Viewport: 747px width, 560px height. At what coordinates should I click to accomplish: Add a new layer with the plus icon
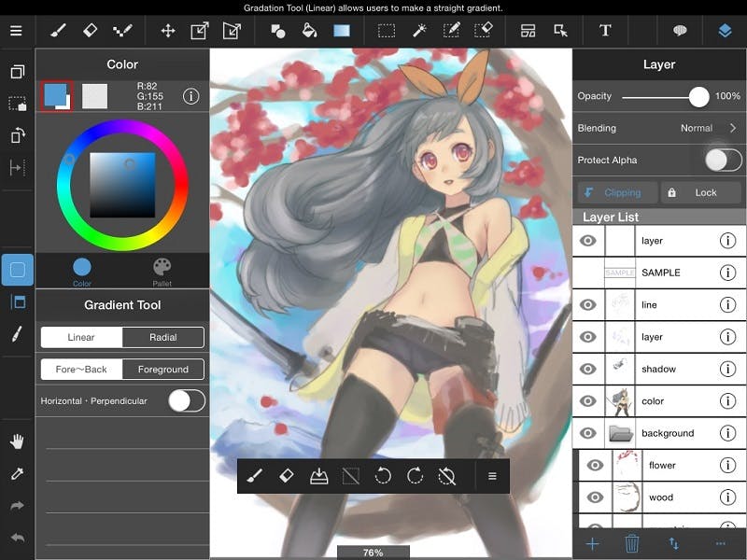click(x=592, y=541)
